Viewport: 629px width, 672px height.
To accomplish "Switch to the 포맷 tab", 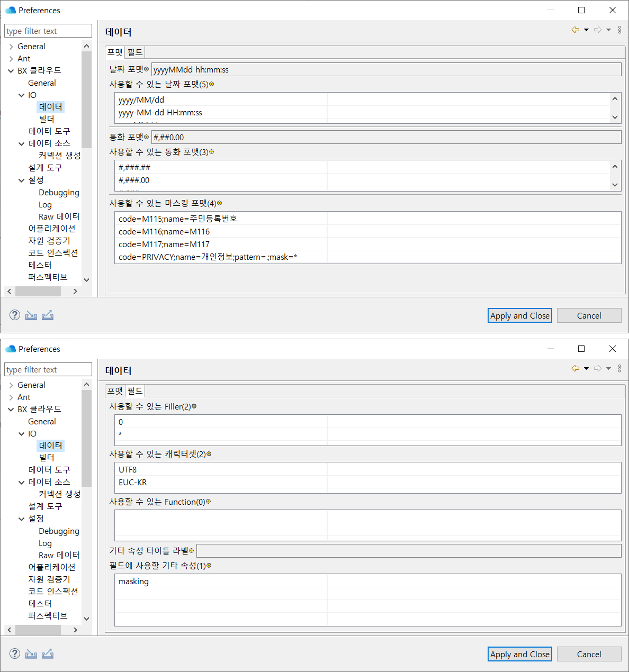I will click(115, 390).
